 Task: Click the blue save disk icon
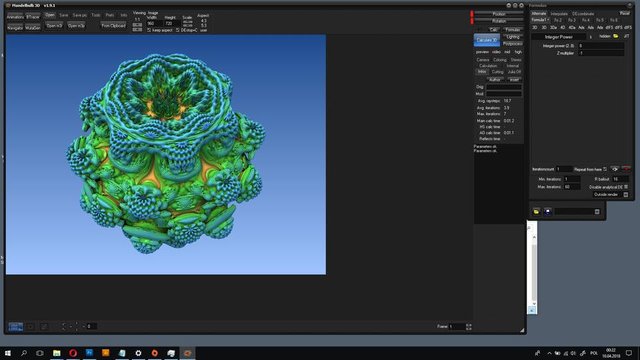[x=548, y=211]
